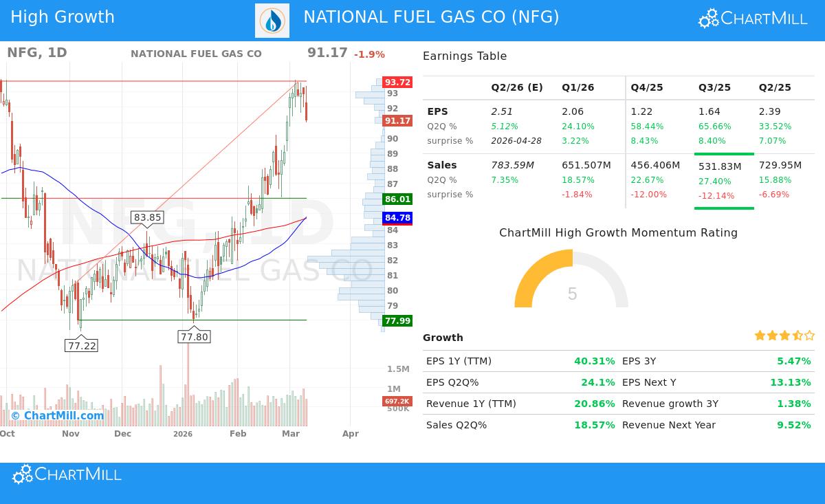Screen dimensions: 825x504
Task: Open the ChartMill.com link
Action: (62, 415)
